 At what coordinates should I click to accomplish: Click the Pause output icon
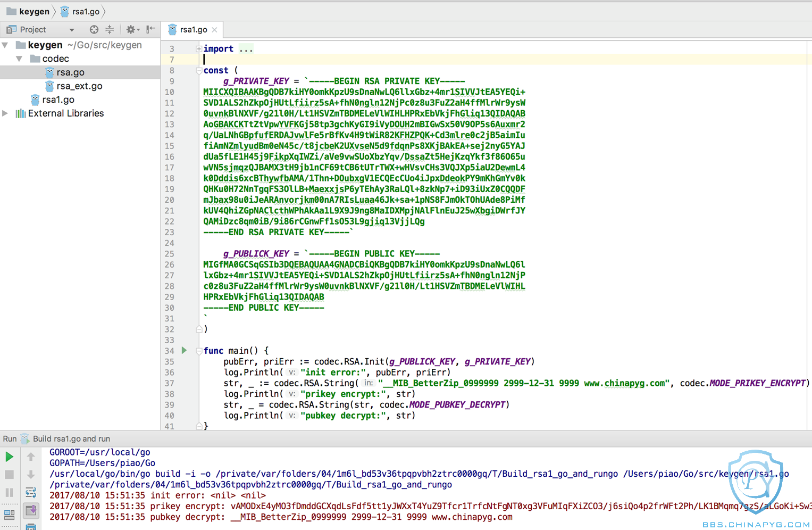(x=9, y=492)
